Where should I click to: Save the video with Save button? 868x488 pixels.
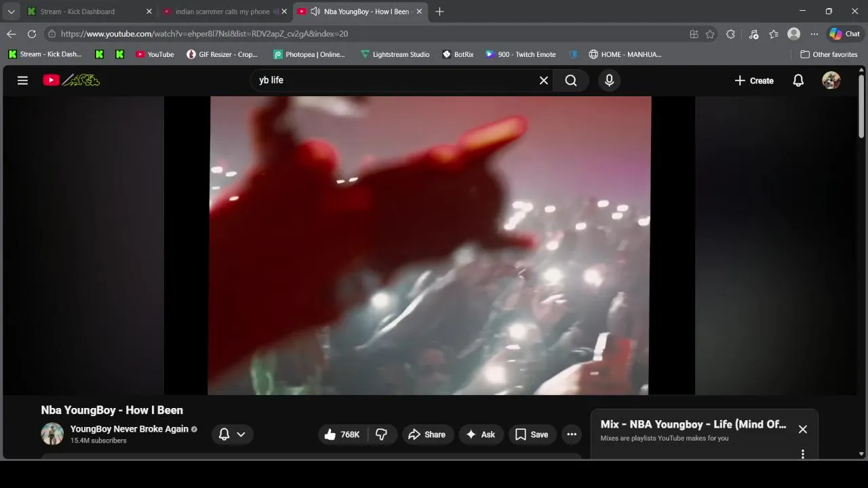tap(532, 434)
